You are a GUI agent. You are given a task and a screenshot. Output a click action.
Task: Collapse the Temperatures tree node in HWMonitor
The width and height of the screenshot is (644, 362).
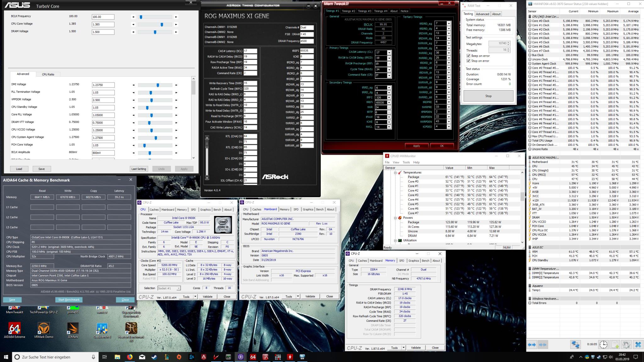[x=396, y=173]
